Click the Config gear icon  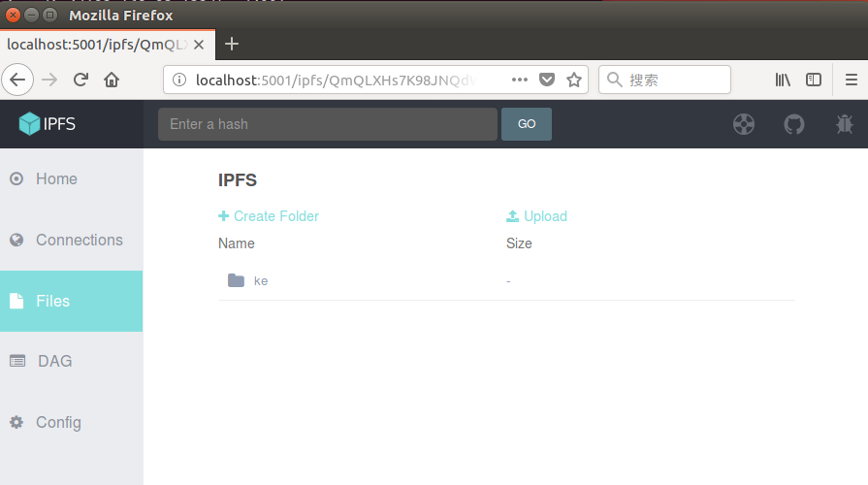point(16,423)
